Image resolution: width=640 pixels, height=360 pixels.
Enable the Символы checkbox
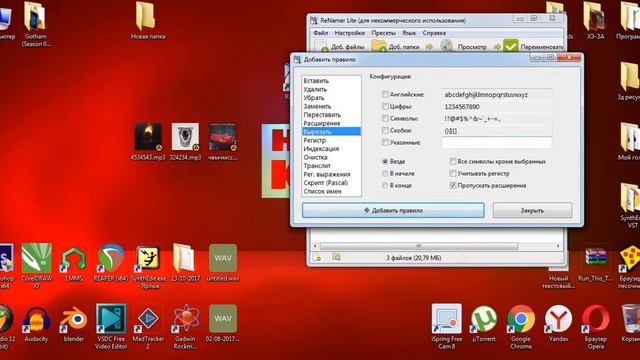[x=385, y=118]
